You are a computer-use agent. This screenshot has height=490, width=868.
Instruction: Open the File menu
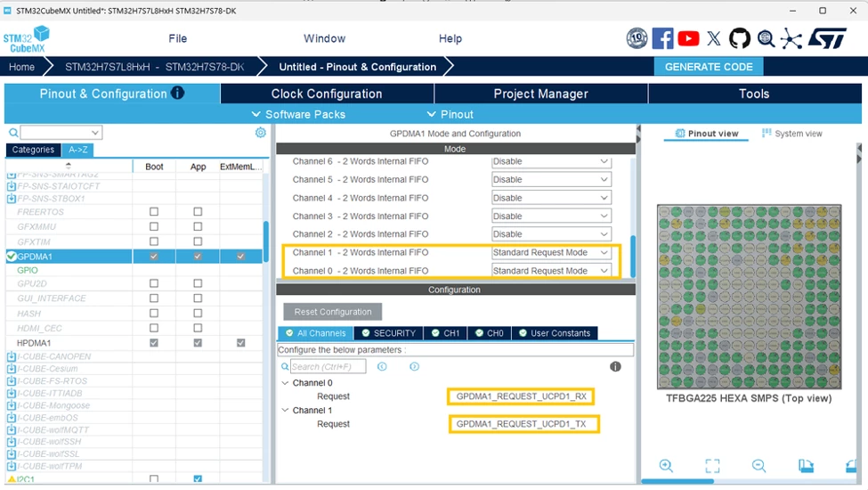(x=178, y=38)
